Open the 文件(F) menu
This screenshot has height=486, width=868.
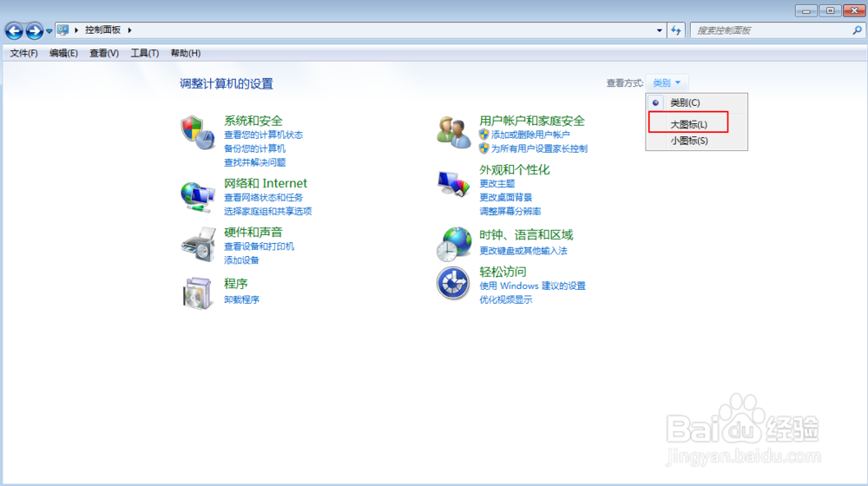(x=23, y=53)
